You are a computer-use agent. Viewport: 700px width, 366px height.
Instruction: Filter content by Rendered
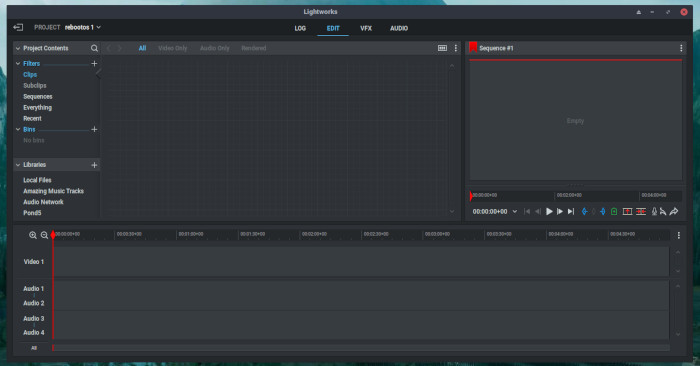(254, 48)
